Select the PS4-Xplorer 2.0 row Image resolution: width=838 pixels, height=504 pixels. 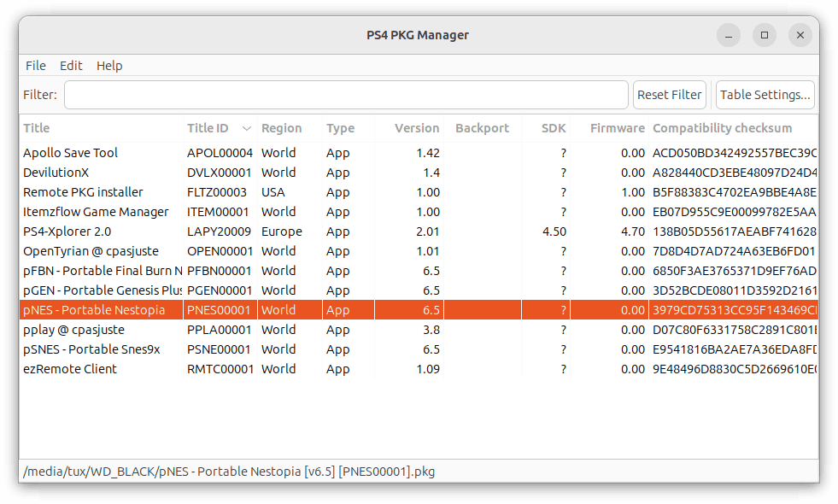419,231
